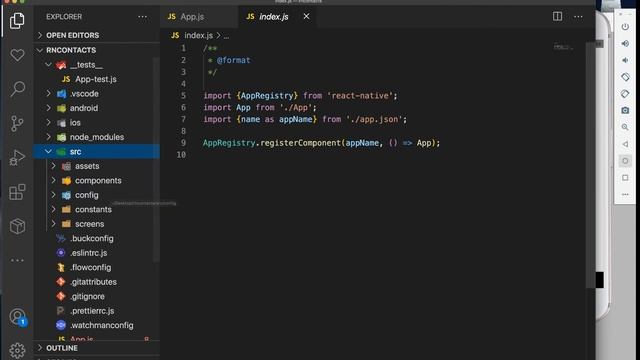Click 'react-native' string on line 5
Viewport: 640px width, 360px height.
[x=359, y=96]
